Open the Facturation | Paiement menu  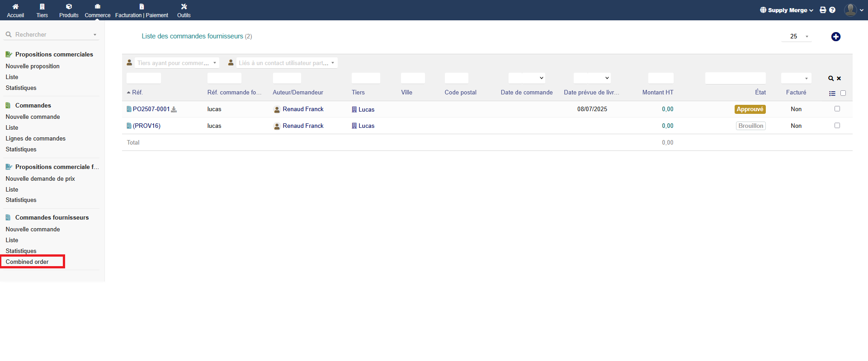coord(142,11)
